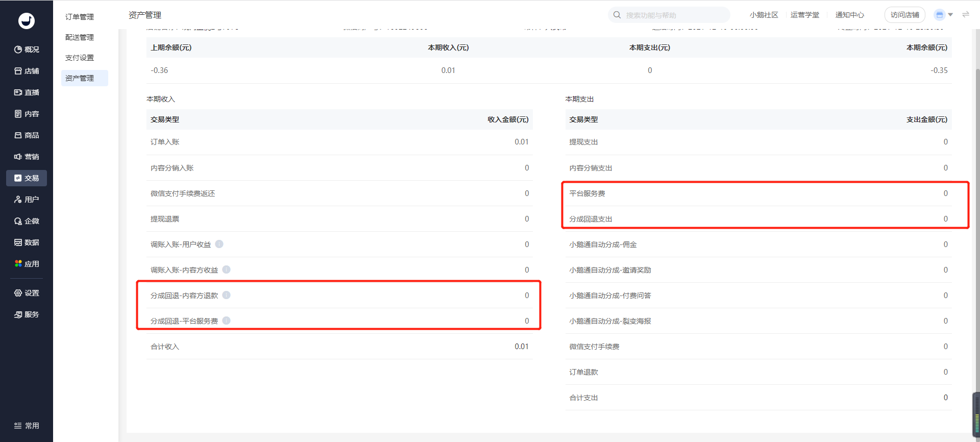Open the account avatar dropdown

(x=943, y=15)
